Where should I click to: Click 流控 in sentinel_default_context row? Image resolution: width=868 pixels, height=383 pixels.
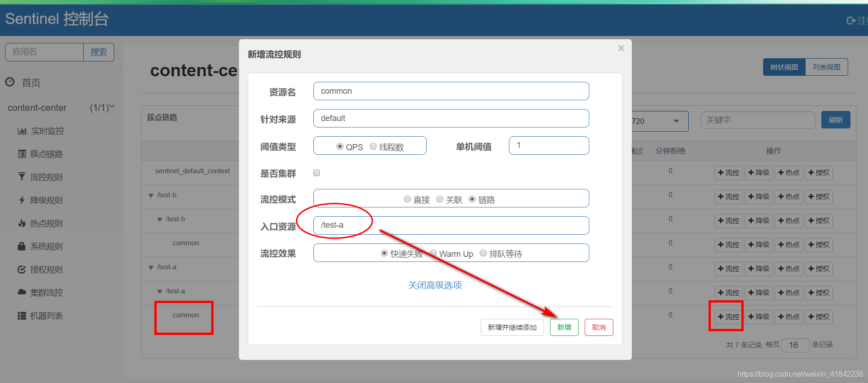728,173
